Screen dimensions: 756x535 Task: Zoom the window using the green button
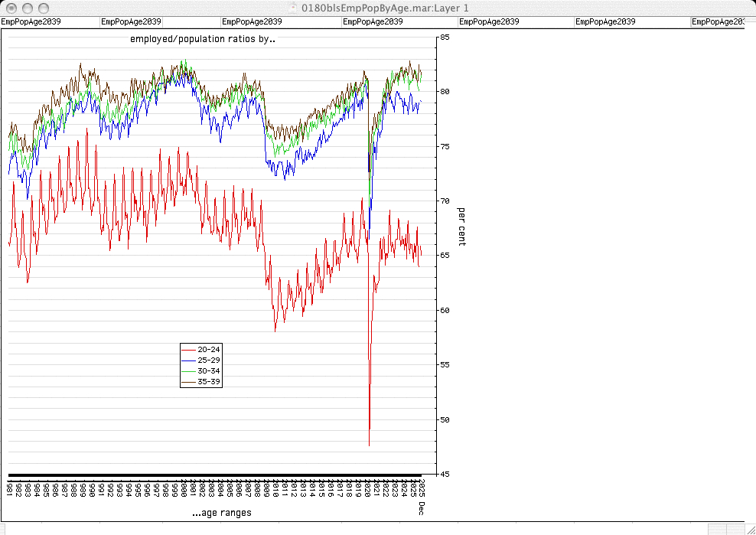point(43,8)
